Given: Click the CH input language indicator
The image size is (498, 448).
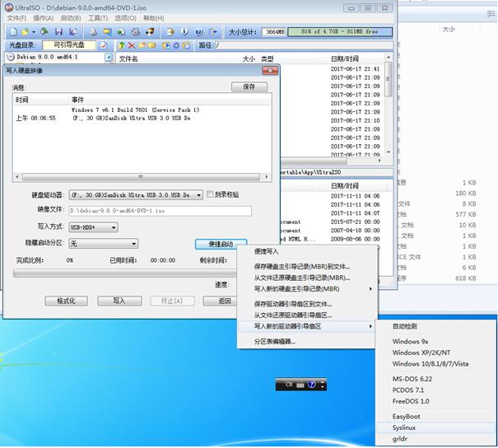Looking at the screenshot, I should [289, 385].
